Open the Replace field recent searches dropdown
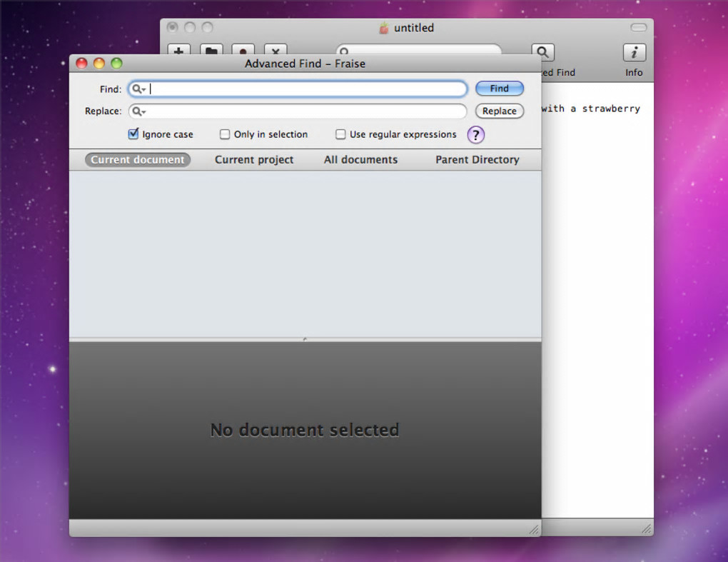 [139, 111]
